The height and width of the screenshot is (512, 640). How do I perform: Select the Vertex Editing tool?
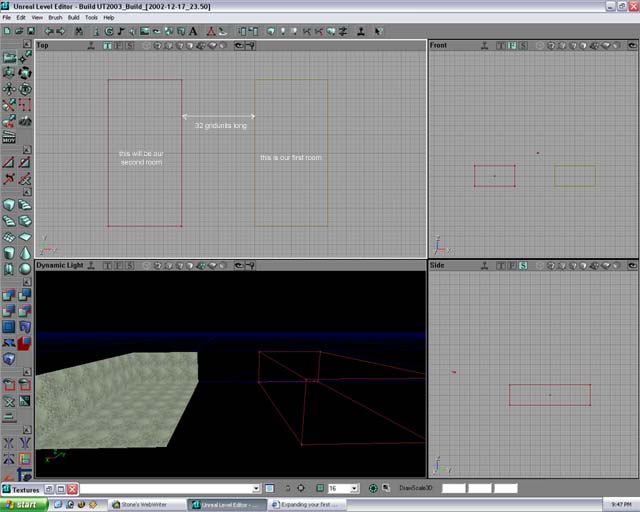click(25, 58)
